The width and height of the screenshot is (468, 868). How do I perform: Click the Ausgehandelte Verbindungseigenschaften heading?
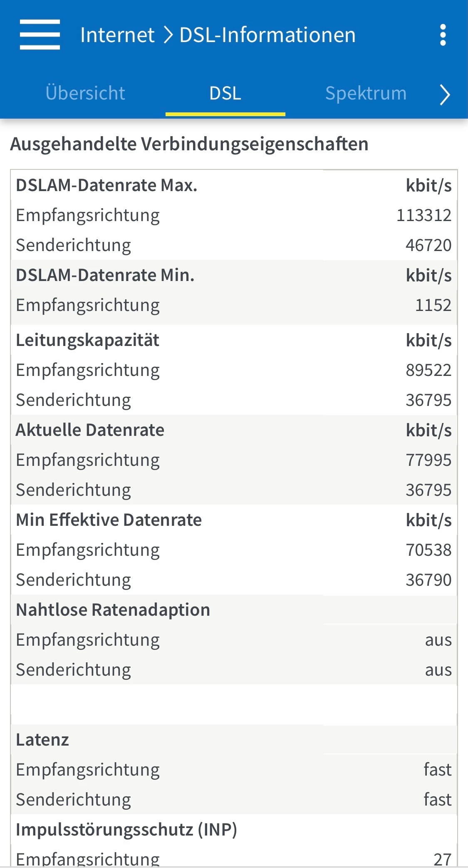tap(189, 144)
